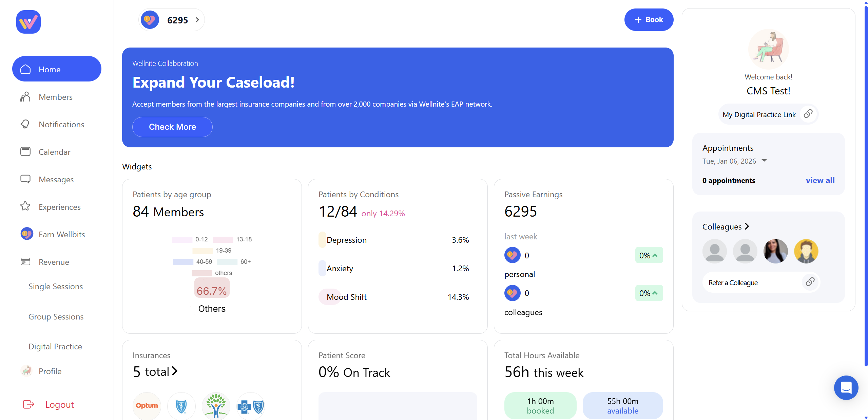Click the Optum insurance logo
The image size is (868, 420).
(147, 405)
